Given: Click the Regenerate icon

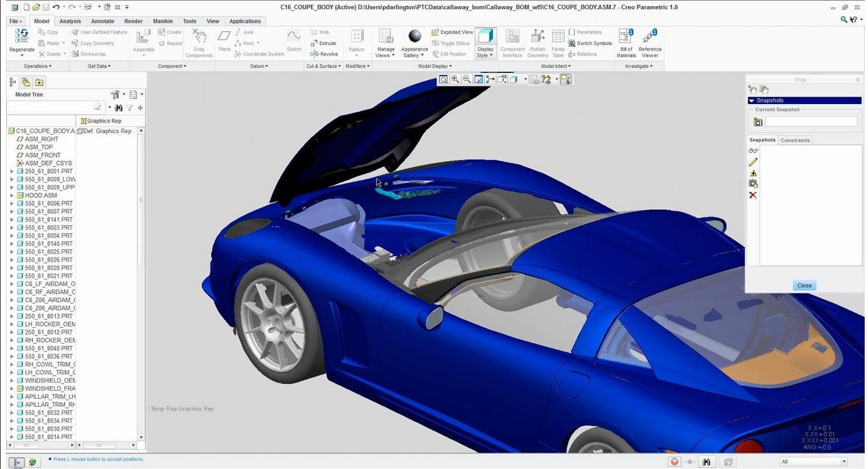Looking at the screenshot, I should 22,36.
